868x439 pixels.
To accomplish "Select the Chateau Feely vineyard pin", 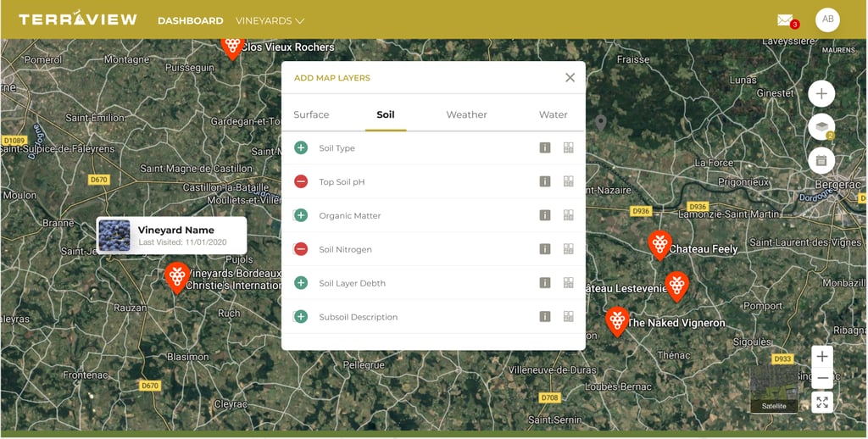I will pos(659,245).
